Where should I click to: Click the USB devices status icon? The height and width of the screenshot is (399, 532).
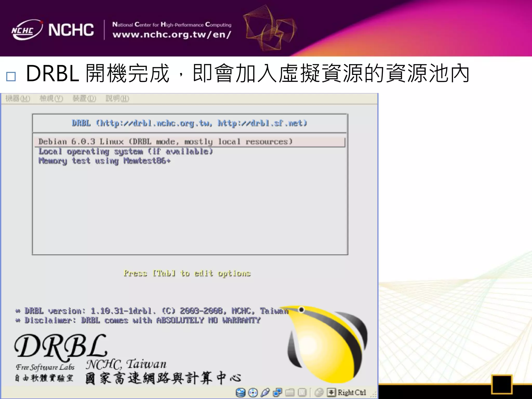coord(265,392)
